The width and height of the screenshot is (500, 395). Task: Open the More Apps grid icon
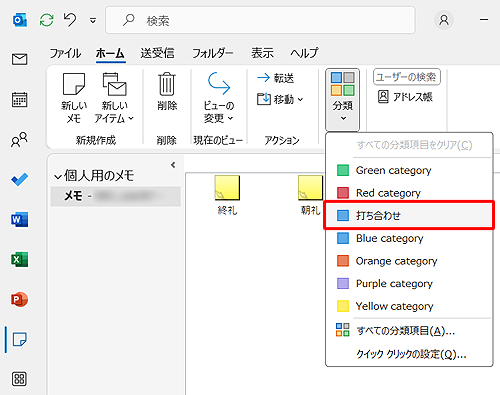pos(19,379)
